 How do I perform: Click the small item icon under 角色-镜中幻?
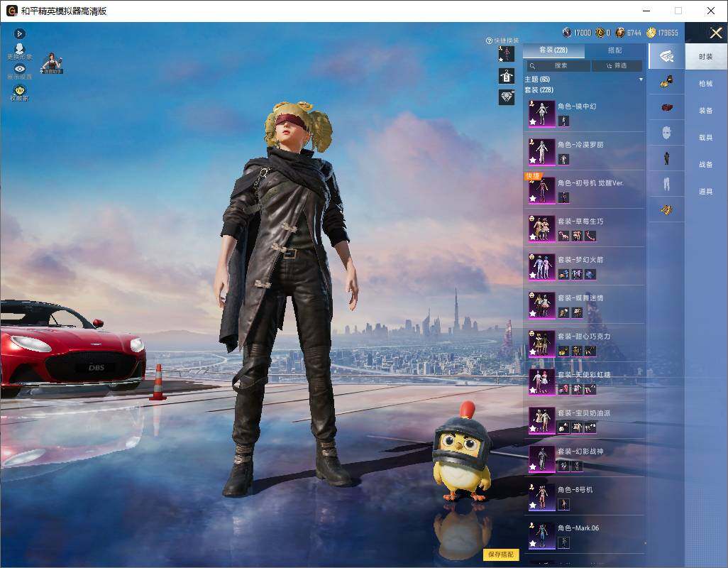[563, 121]
